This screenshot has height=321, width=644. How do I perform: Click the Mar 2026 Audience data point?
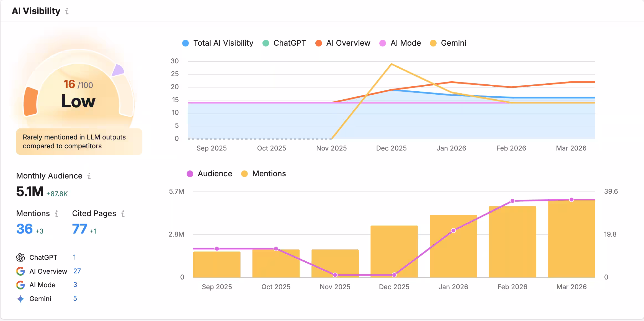click(572, 199)
